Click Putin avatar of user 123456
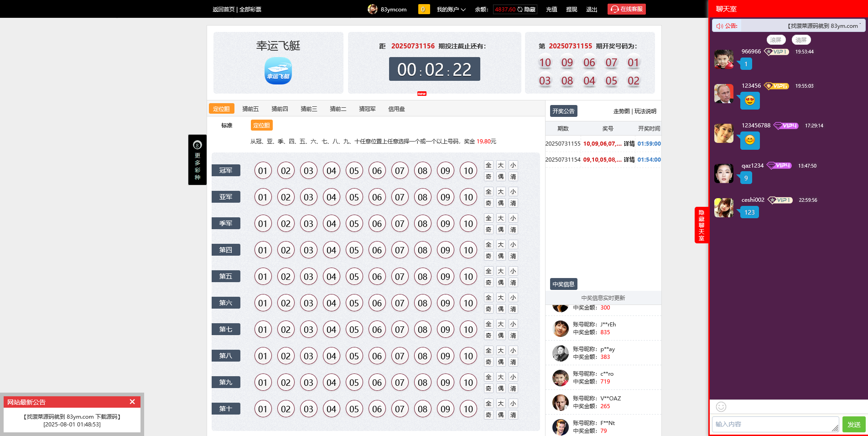The image size is (868, 436). point(723,94)
